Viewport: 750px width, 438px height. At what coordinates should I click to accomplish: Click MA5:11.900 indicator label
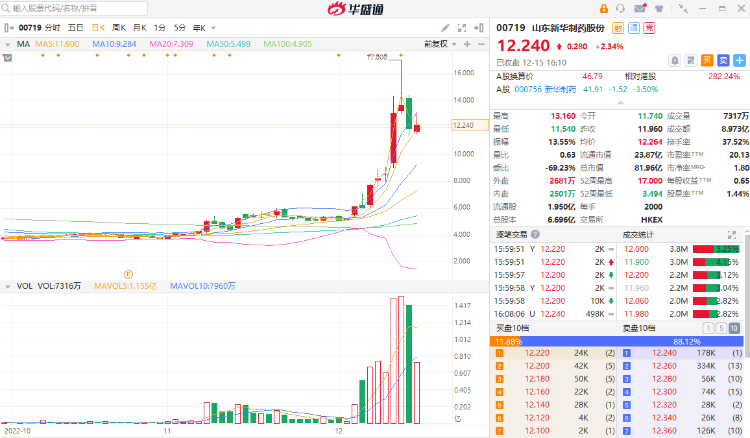[x=57, y=44]
